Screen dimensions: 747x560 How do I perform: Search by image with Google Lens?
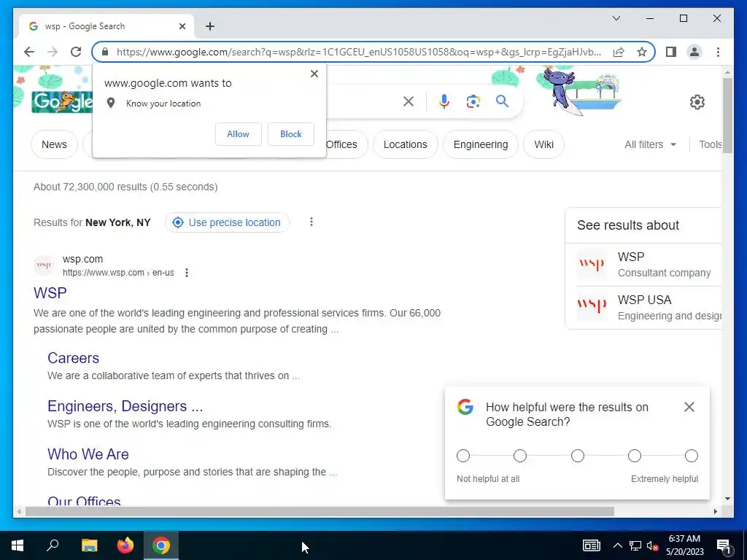[x=473, y=101]
